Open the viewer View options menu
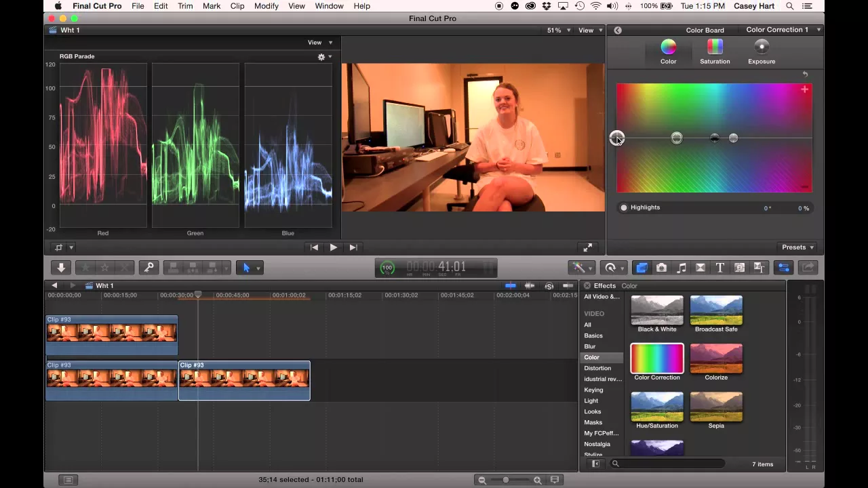Screen dimensions: 868x488 point(591,30)
